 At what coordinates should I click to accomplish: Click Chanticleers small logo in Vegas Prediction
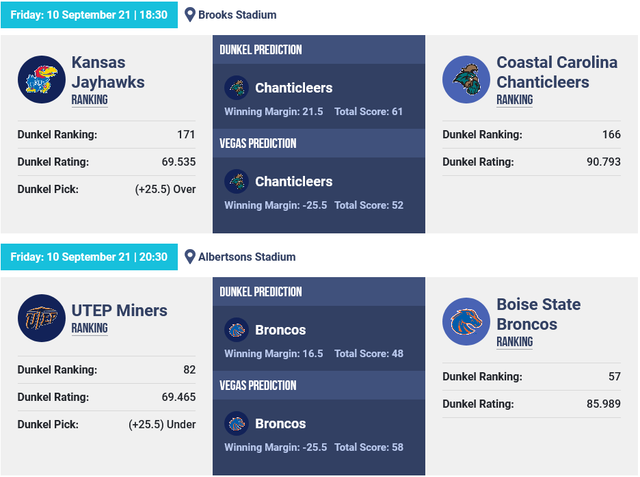click(x=237, y=182)
